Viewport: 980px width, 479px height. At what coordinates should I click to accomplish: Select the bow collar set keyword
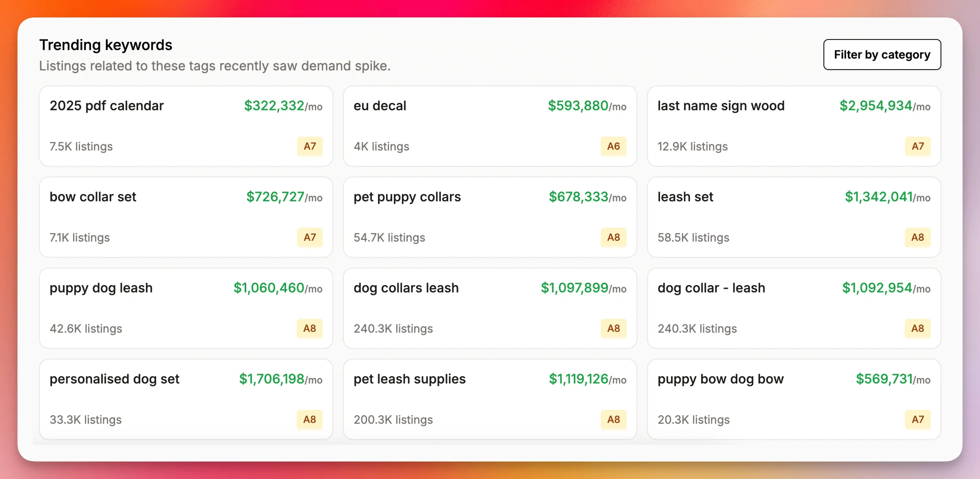click(x=185, y=217)
